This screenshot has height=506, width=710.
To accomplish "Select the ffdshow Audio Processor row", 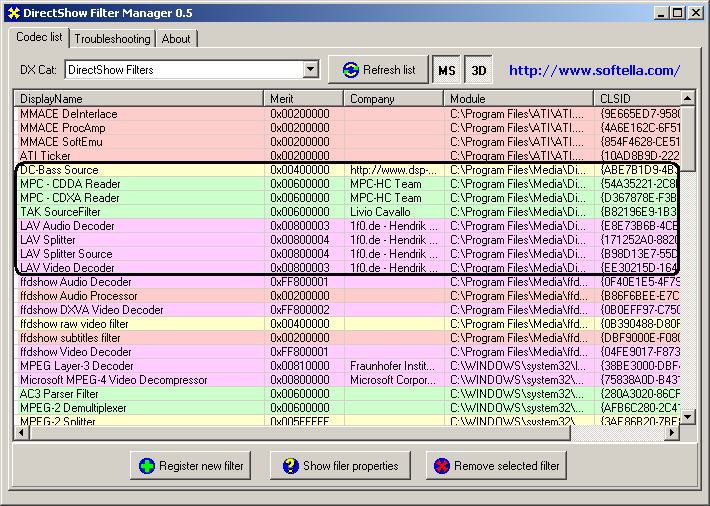I will (347, 296).
